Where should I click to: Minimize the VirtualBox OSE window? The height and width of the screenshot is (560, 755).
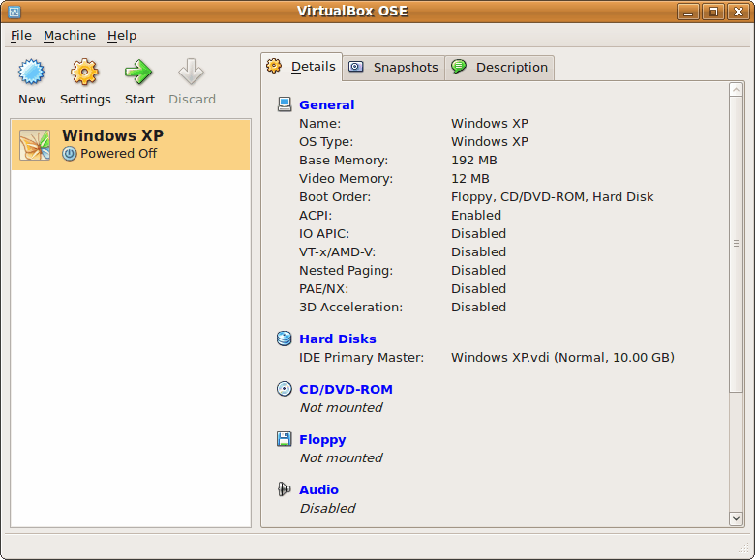click(688, 12)
